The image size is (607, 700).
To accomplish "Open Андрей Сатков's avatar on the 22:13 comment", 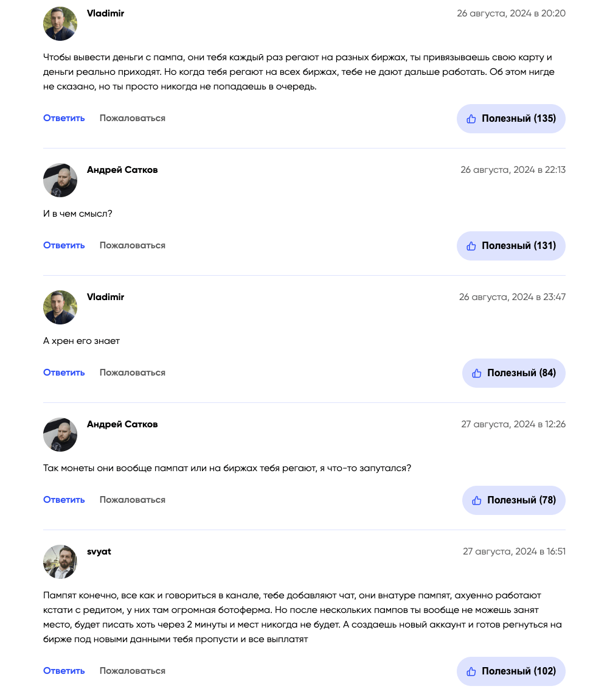I will point(60,180).
